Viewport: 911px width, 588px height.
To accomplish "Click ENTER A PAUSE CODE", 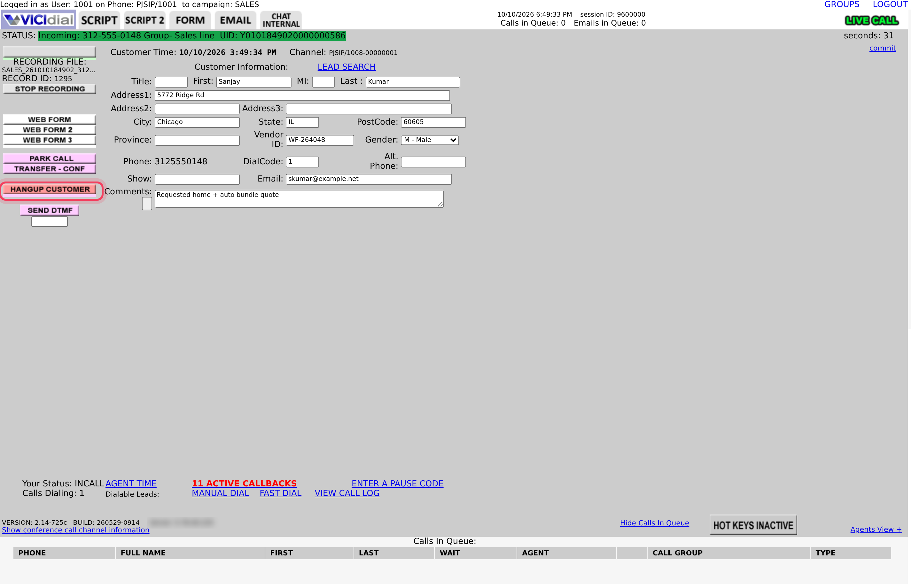I will tap(397, 484).
